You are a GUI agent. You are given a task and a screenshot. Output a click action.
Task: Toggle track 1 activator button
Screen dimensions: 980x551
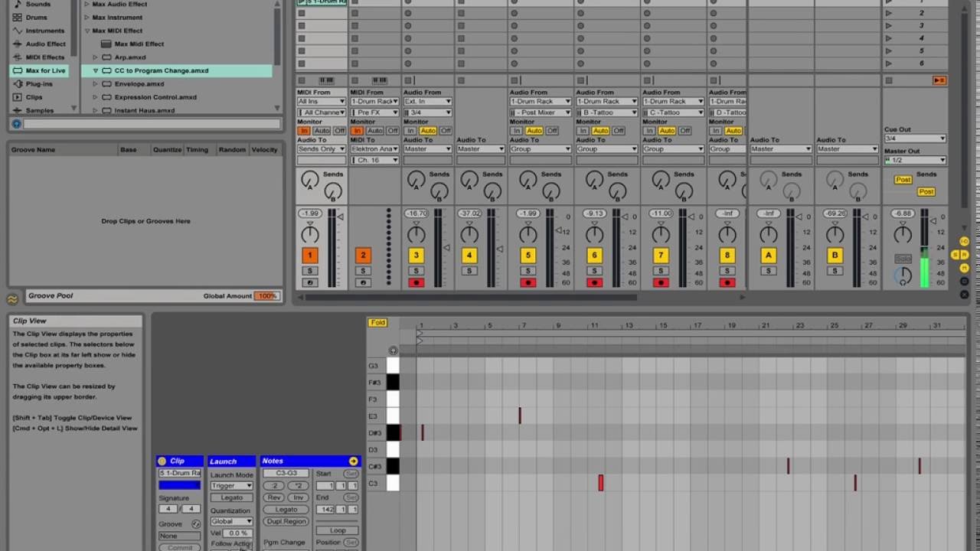[309, 256]
